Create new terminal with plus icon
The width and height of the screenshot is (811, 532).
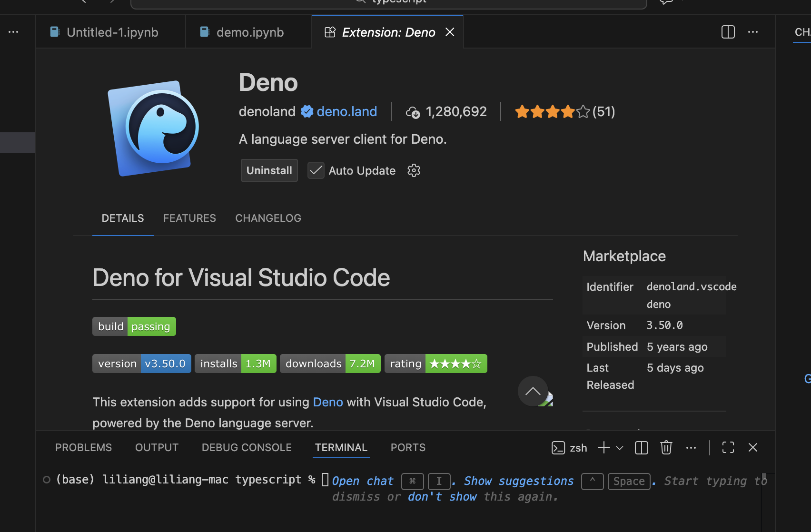604,447
